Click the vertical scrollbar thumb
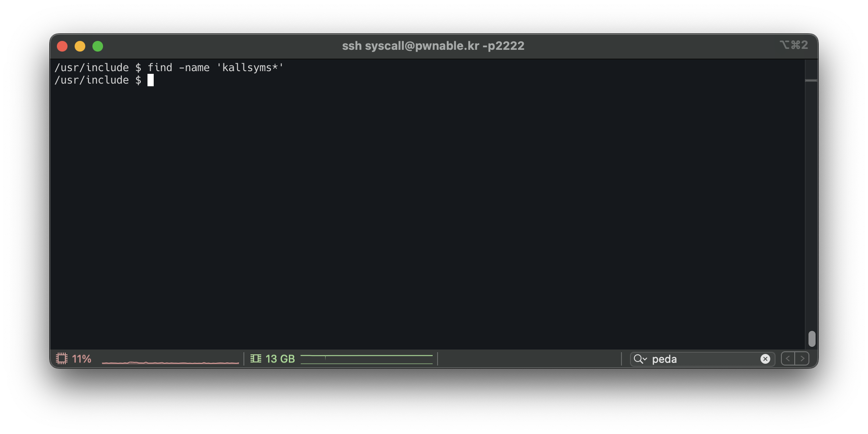The image size is (868, 434). (812, 338)
